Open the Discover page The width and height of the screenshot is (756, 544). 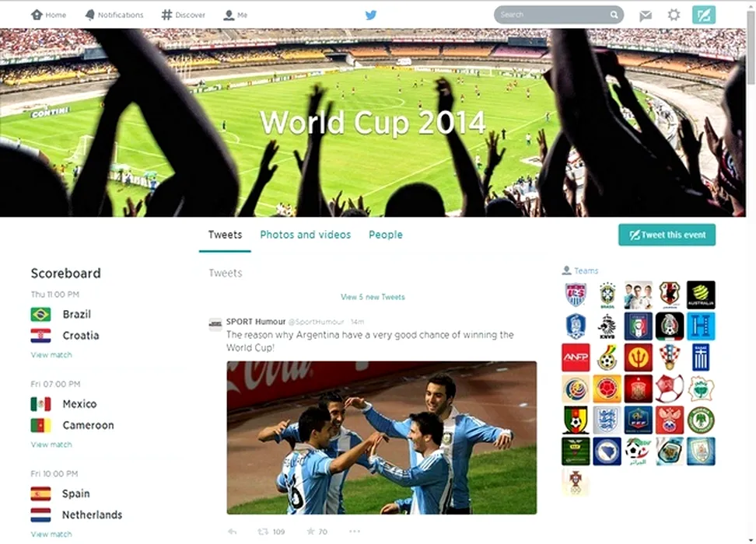pyautogui.click(x=184, y=15)
